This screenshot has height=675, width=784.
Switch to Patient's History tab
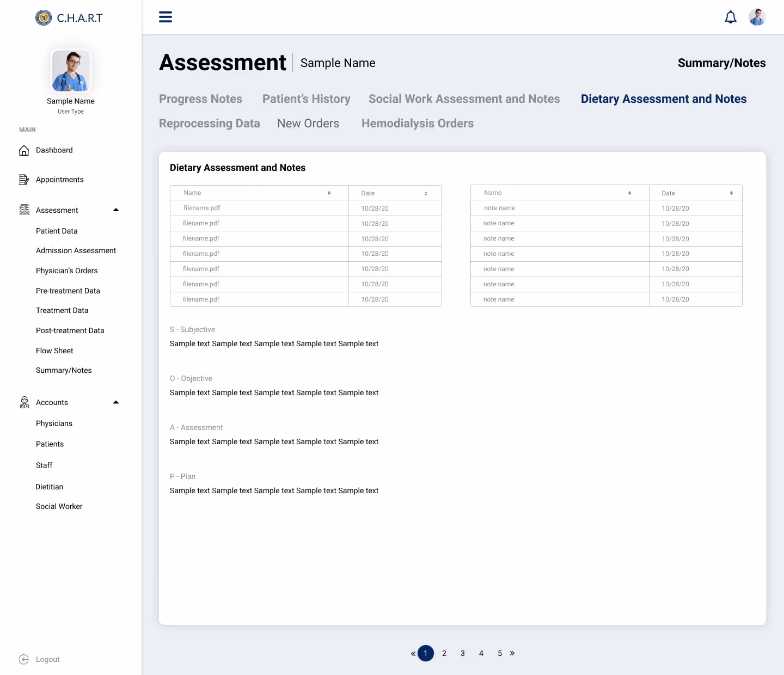coord(307,99)
